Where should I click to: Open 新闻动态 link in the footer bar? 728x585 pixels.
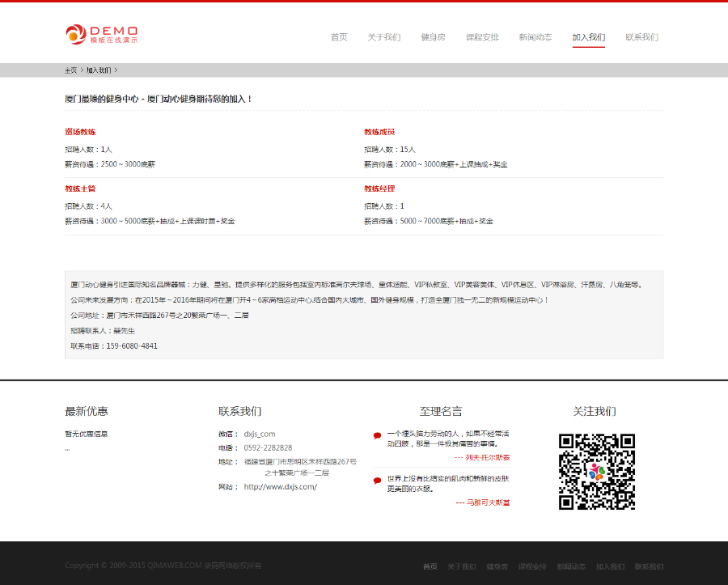point(571,566)
